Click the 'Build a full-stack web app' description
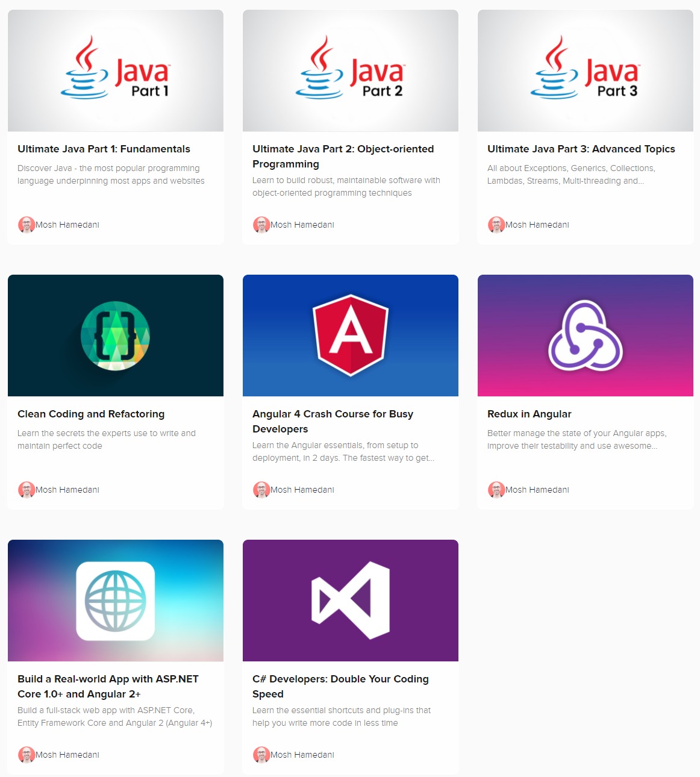Screen dimensions: 700x777 (x=114, y=717)
